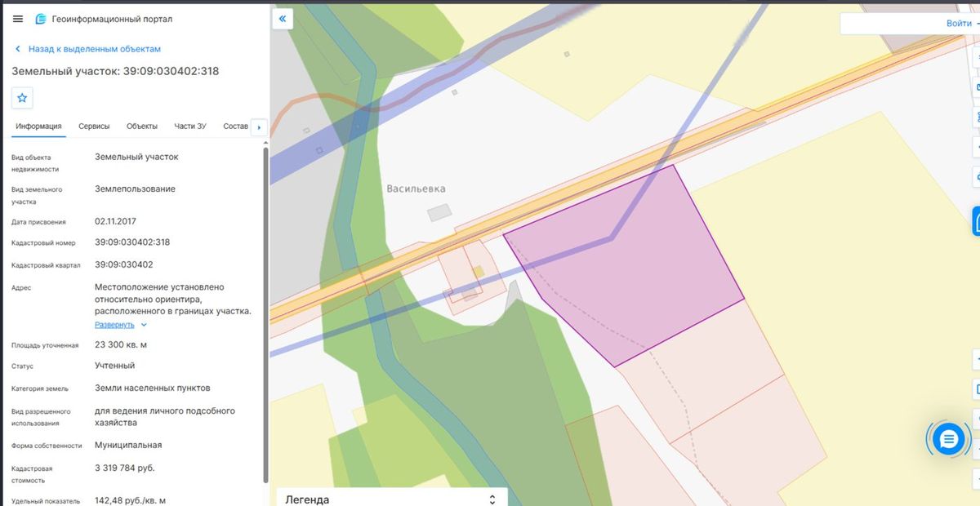
Task: Add land parcel to favorites with star
Action: tap(22, 98)
